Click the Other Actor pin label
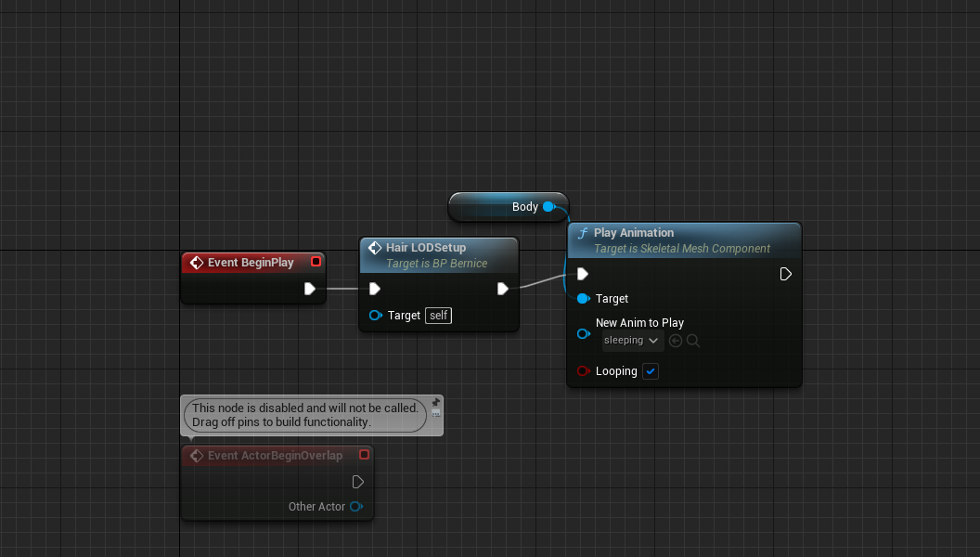Viewport: 980px width, 557px height. pos(316,506)
